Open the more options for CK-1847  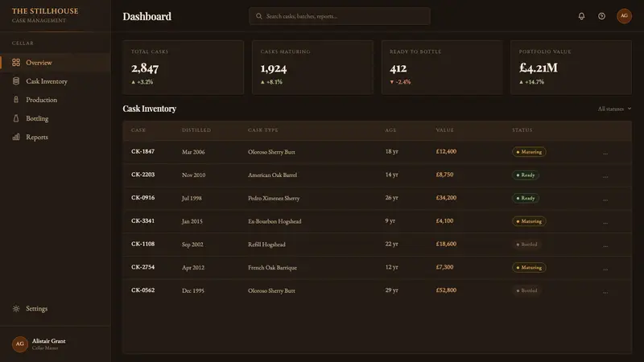(x=605, y=152)
